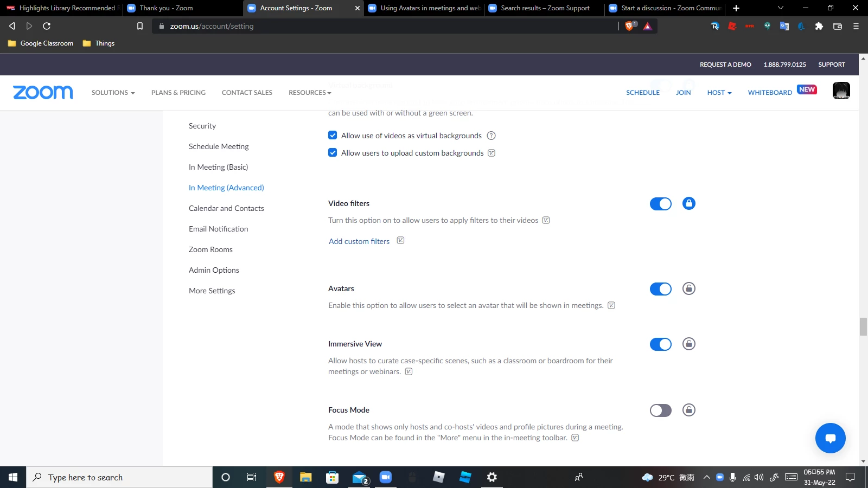Click info icon beside Video filters description

coord(546,220)
